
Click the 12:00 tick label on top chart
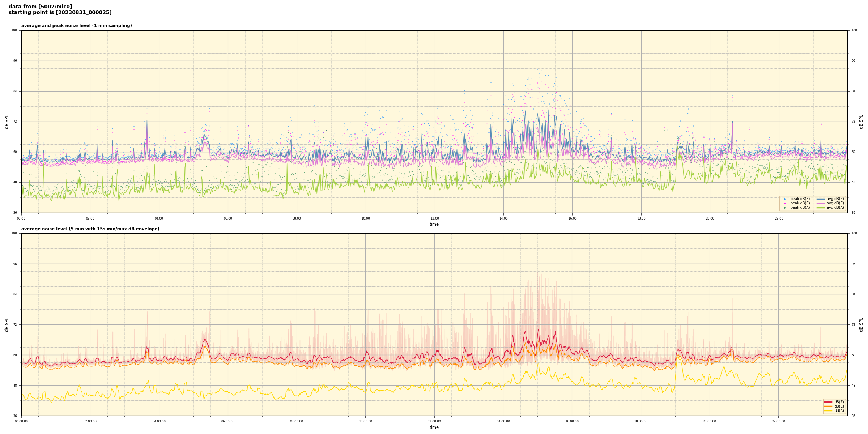coord(434,218)
